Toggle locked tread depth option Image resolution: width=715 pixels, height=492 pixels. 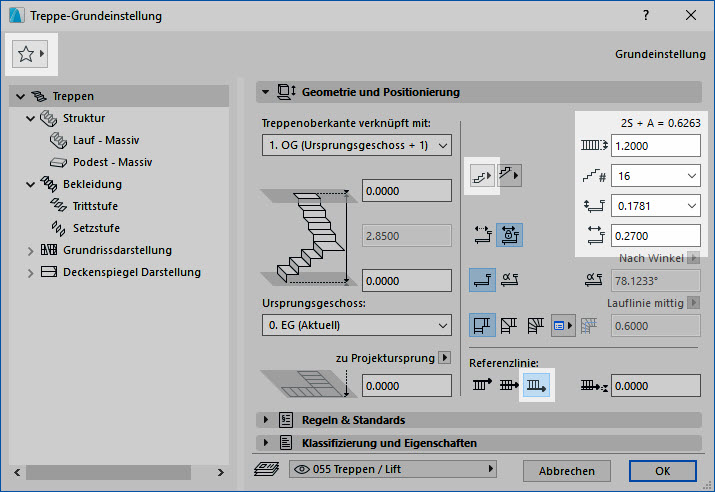point(509,235)
